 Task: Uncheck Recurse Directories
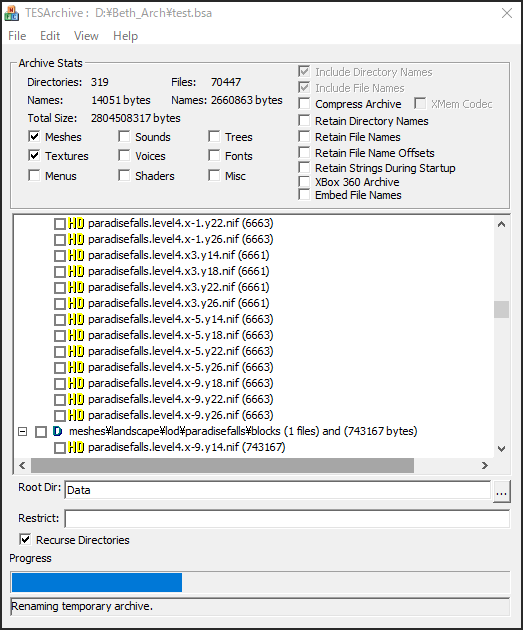point(25,539)
